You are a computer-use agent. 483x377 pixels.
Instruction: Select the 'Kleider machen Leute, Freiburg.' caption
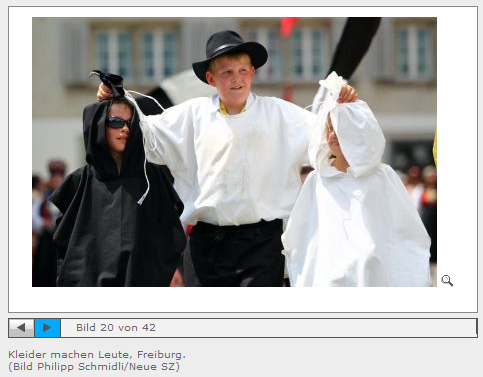point(97,355)
